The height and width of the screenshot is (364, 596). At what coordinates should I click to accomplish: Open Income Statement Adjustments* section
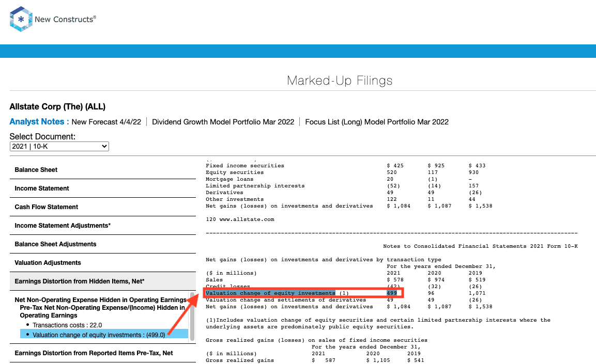(x=103, y=226)
